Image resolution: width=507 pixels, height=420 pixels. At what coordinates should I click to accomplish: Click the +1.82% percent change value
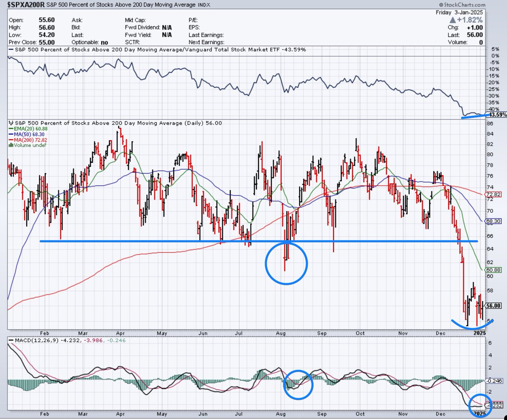(470, 20)
